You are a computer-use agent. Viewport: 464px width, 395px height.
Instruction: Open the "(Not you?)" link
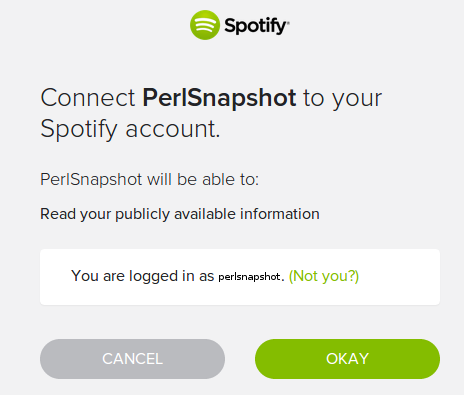pyautogui.click(x=324, y=276)
